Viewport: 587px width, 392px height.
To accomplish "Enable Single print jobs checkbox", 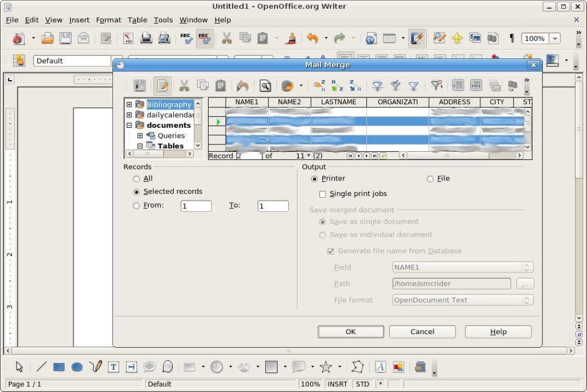I will pyautogui.click(x=322, y=194).
